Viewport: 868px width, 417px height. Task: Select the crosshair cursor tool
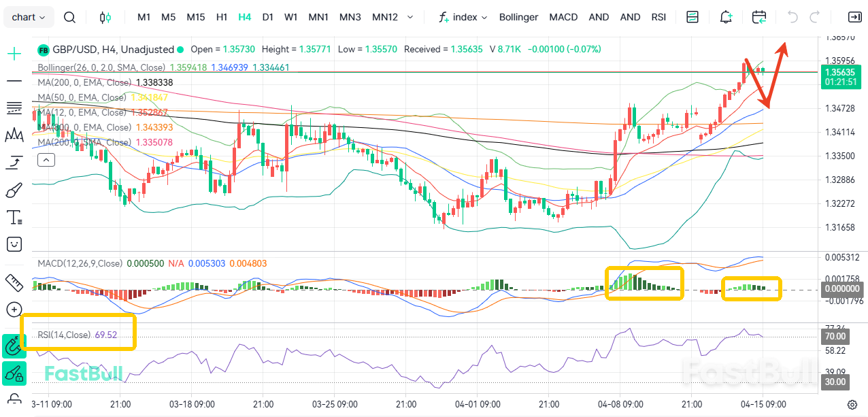[14, 54]
